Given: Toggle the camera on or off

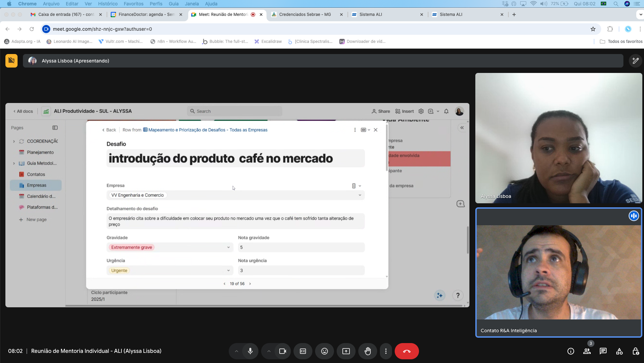Looking at the screenshot, I should click(283, 351).
